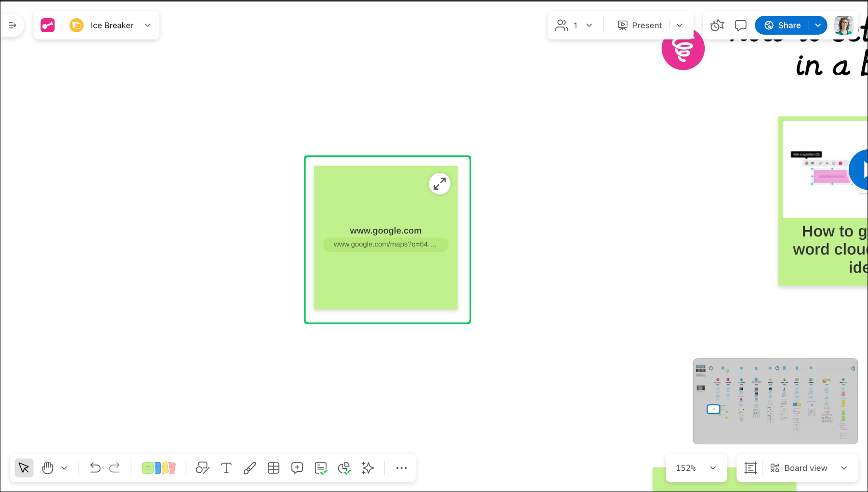Open the AI sparkles assistant tool
The height and width of the screenshot is (492, 868).
(x=368, y=467)
